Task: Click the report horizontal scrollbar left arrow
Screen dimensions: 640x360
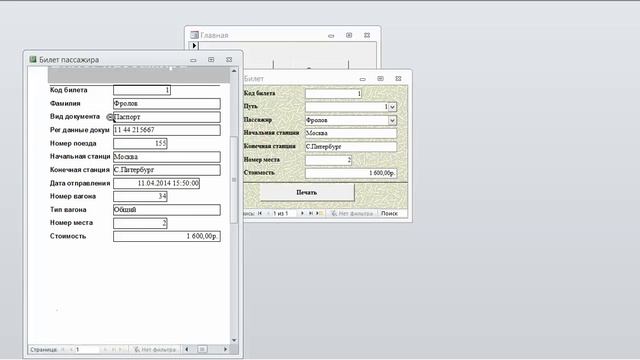Action: 187,349
